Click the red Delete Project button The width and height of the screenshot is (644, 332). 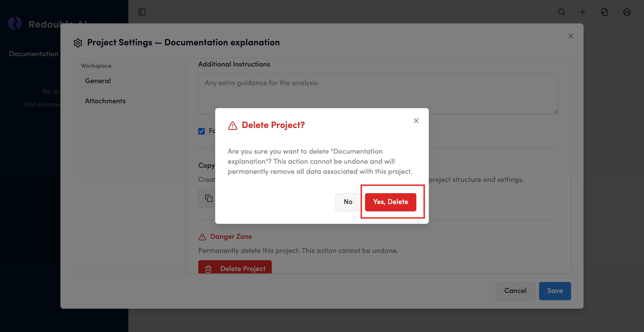(x=235, y=268)
